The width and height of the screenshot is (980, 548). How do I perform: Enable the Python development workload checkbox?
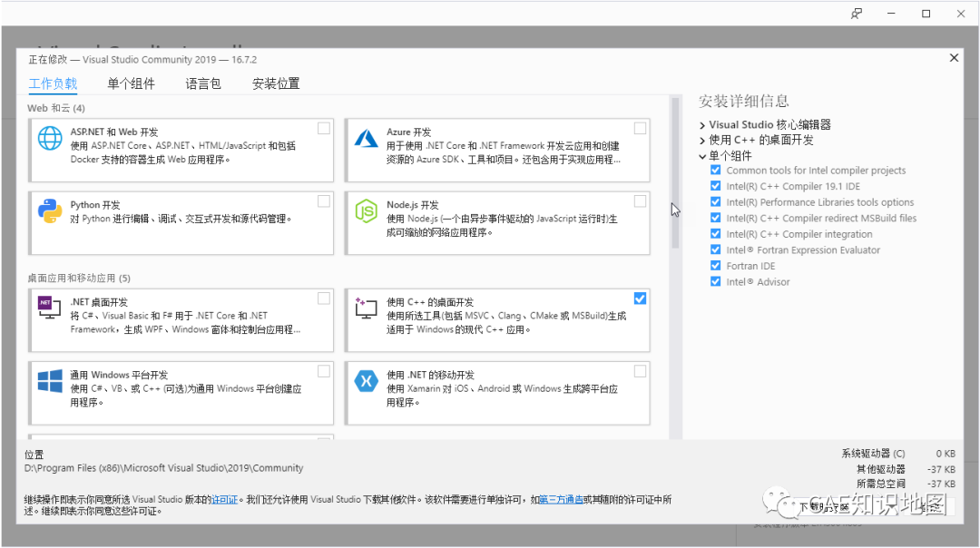click(x=324, y=201)
